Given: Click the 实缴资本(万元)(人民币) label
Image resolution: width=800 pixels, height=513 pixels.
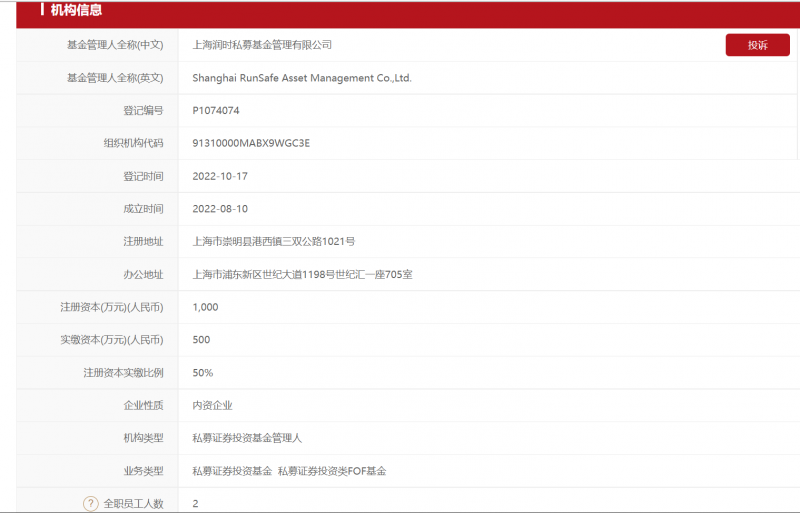Looking at the screenshot, I should (112, 340).
